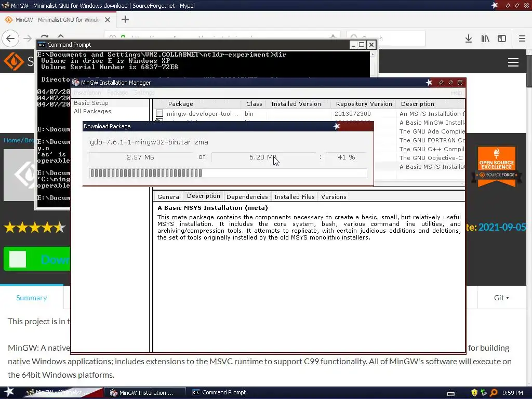Click 'The GNU FORTRAN' description row
This screenshot has height=399, width=532.
click(x=432, y=140)
